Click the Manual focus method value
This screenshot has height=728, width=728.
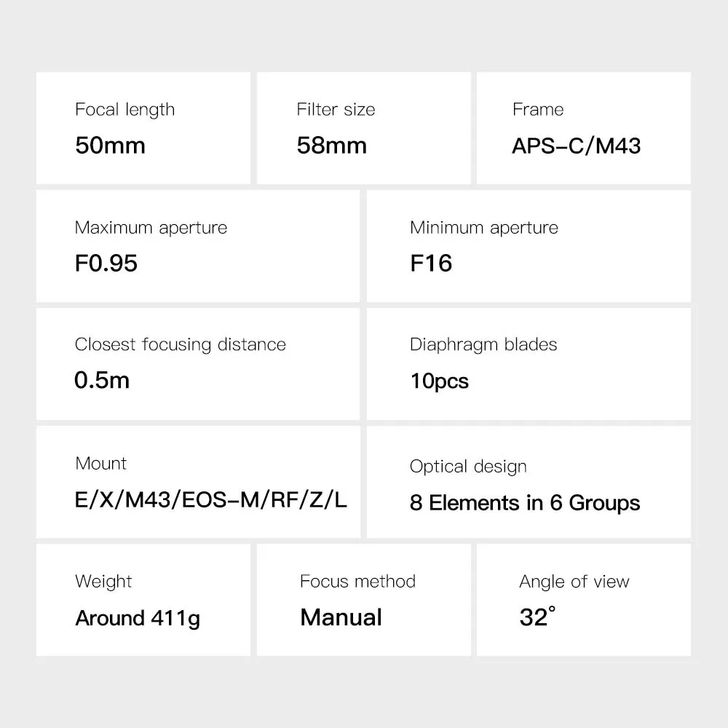click(341, 617)
